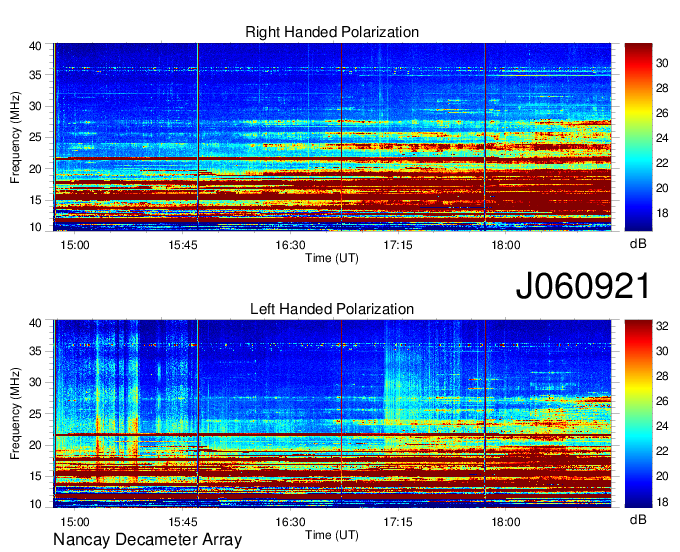Click the 15 MHz tick on lower plot
680x552 pixels.
(35, 477)
